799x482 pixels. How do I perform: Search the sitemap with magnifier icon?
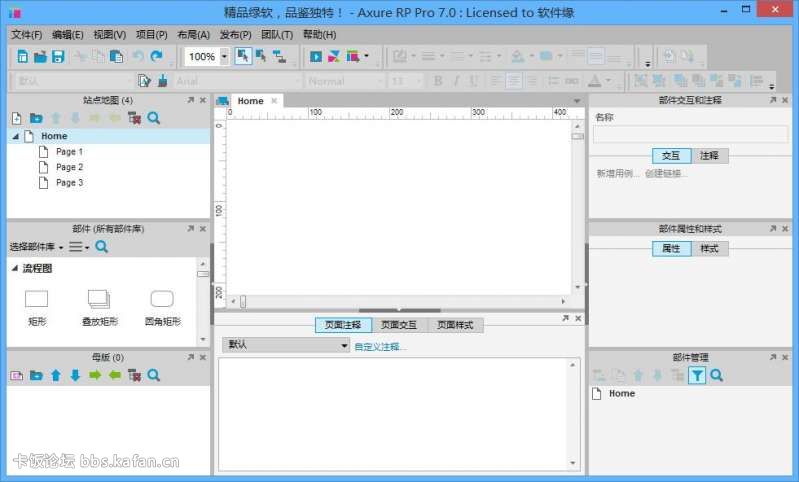[x=154, y=118]
